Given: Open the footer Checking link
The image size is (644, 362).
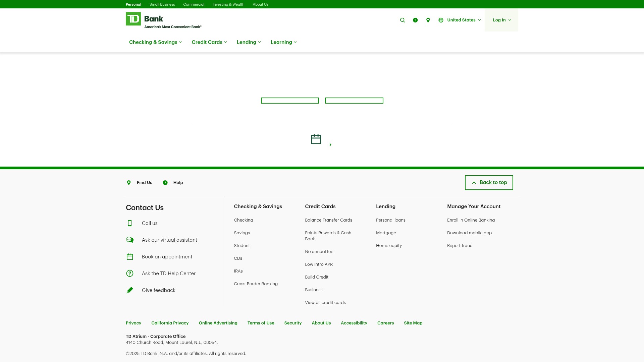Looking at the screenshot, I should (x=244, y=220).
